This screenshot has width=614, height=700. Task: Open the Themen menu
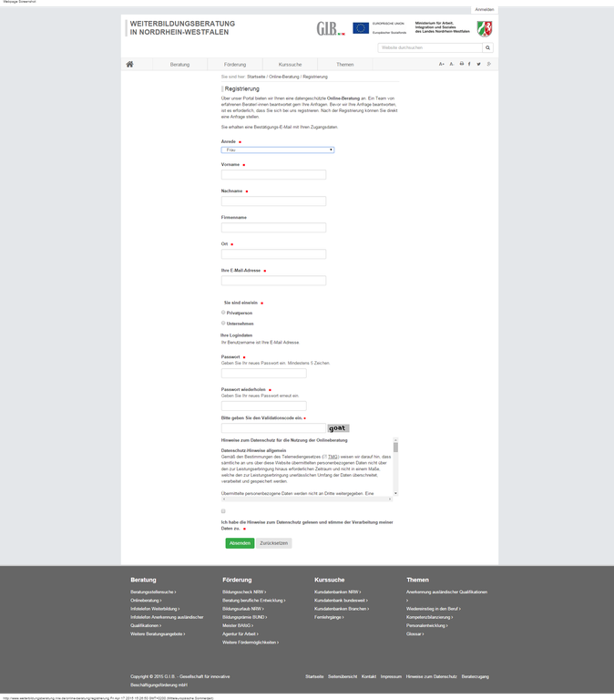pyautogui.click(x=345, y=65)
